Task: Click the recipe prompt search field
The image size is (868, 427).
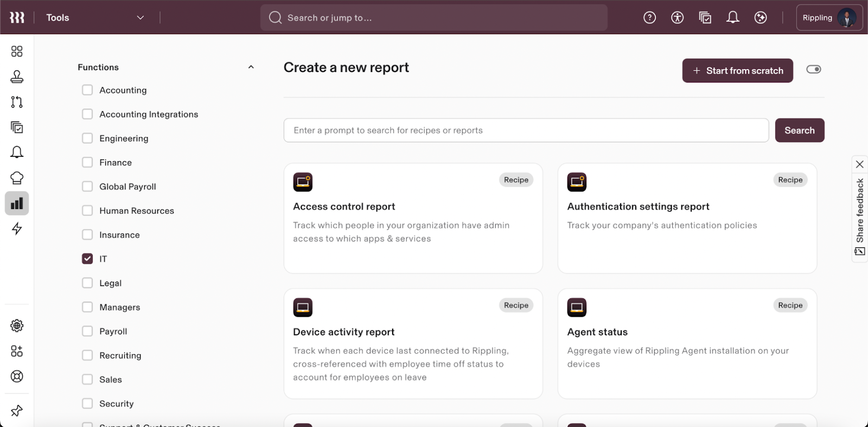Action: 526,130
